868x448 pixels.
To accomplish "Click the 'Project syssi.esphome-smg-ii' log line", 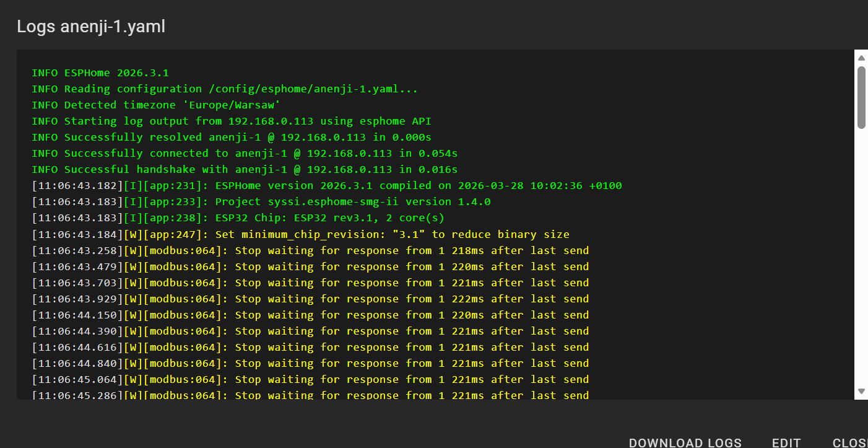I will (261, 202).
